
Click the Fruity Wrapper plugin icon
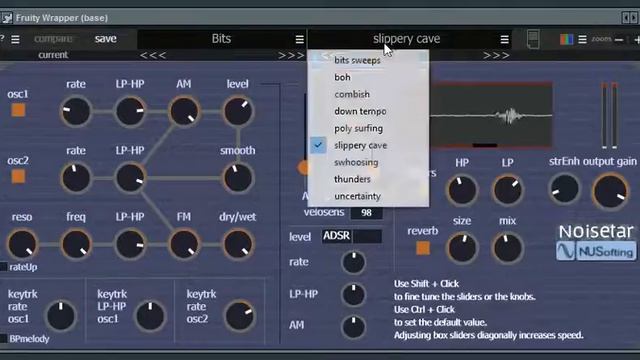[7, 18]
